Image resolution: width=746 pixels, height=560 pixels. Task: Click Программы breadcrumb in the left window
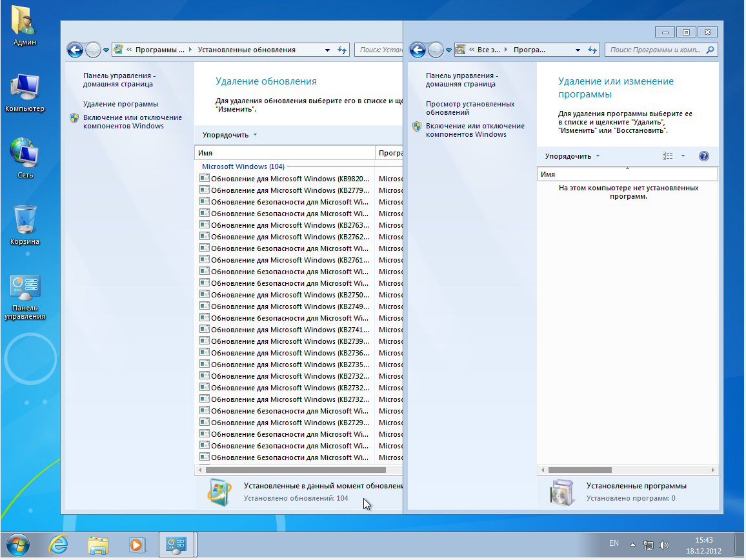[159, 50]
